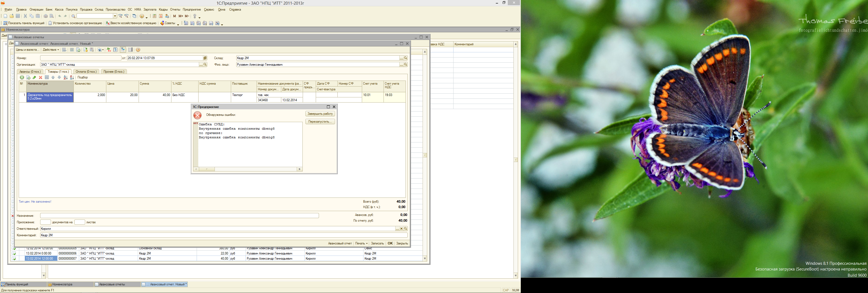
Task: Open the Операции menu
Action: click(x=36, y=9)
